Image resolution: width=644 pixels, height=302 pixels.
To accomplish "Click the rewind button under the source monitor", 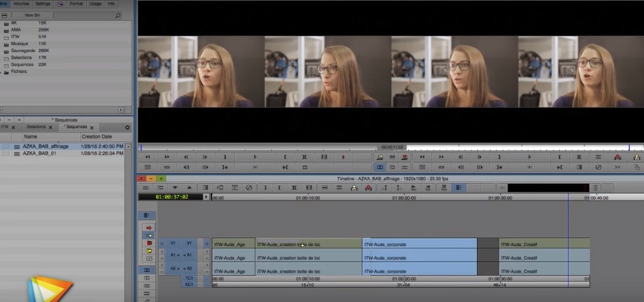I will coord(148,157).
